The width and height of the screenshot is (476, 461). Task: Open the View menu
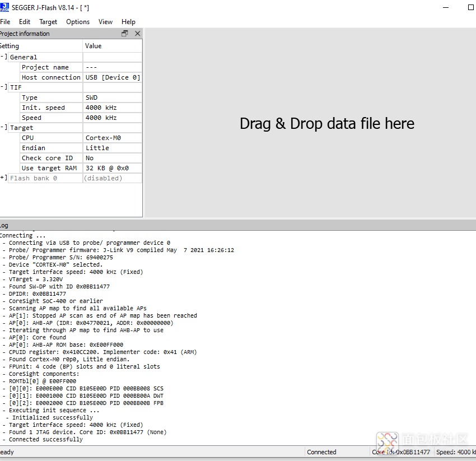point(105,22)
